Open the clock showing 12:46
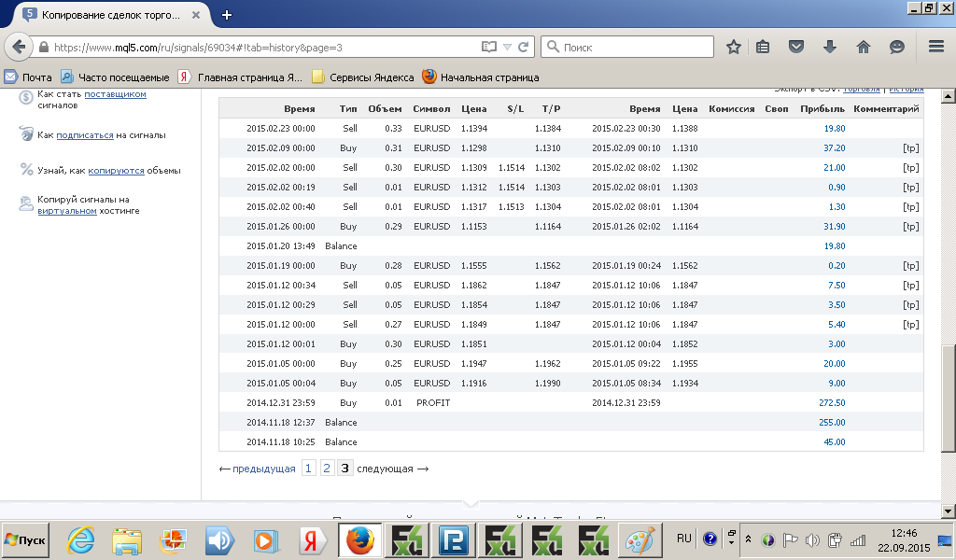 (904, 533)
